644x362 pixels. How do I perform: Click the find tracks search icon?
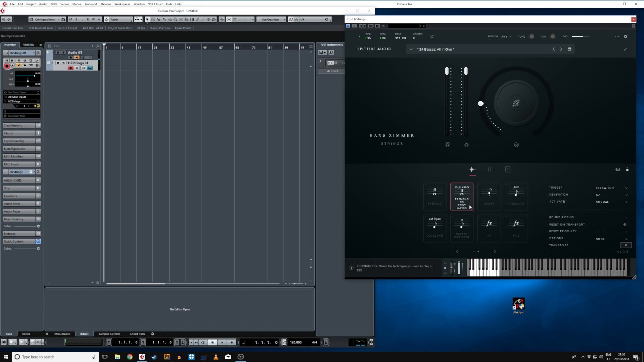(98, 46)
